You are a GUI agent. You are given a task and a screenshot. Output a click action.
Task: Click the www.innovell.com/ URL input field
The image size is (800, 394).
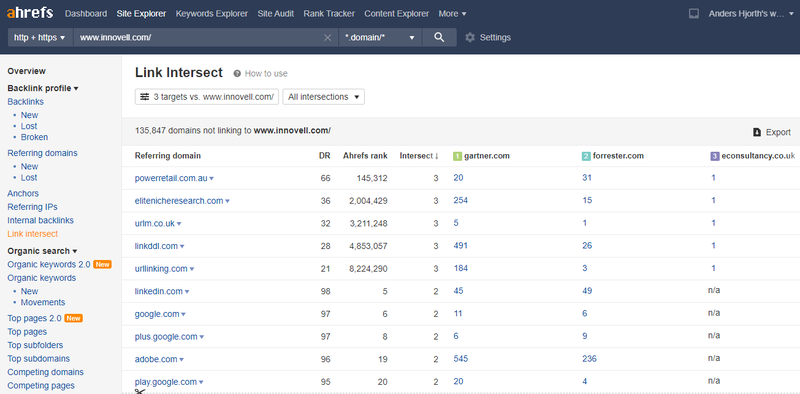pyautogui.click(x=199, y=37)
